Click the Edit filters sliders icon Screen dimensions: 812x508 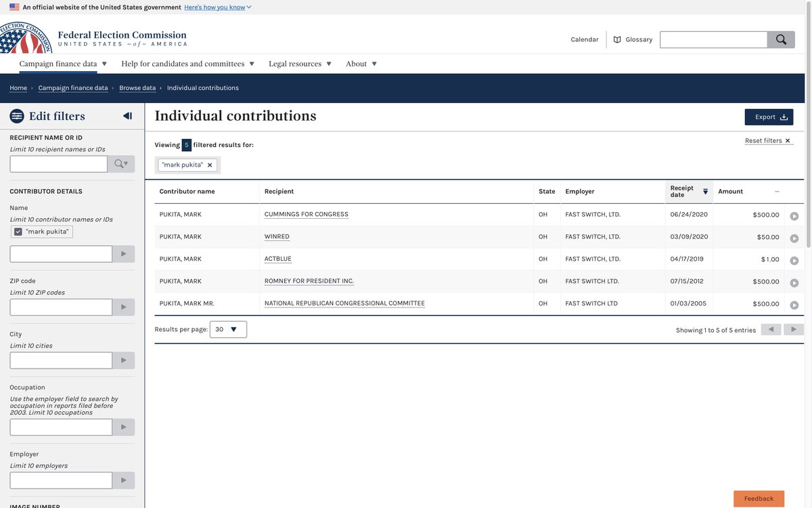[17, 116]
